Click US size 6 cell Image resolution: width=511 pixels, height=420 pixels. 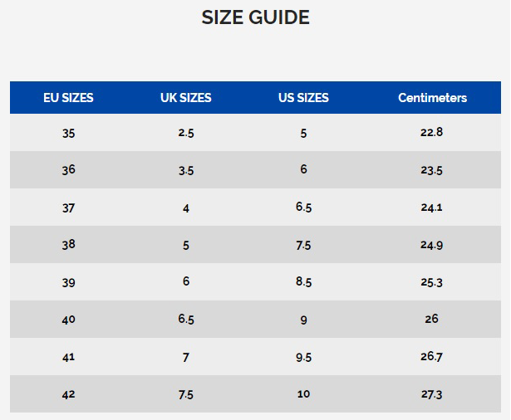click(303, 169)
